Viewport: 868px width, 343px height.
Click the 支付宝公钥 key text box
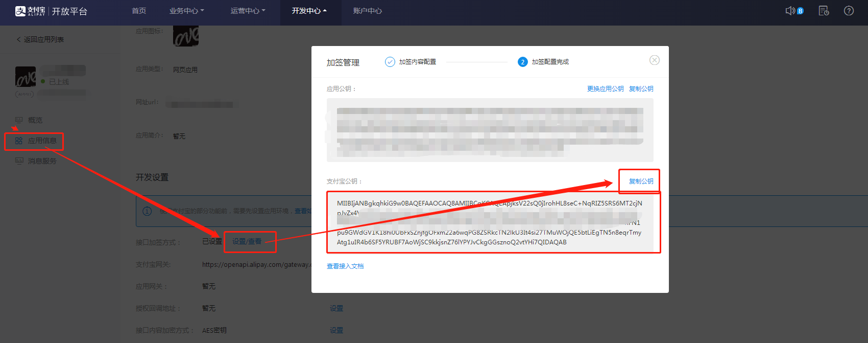tap(490, 222)
